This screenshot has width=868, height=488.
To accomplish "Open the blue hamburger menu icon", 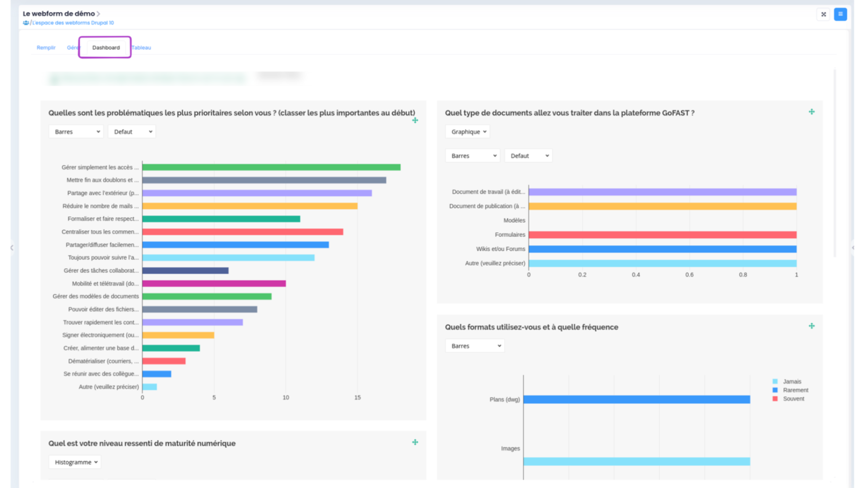I will [840, 14].
